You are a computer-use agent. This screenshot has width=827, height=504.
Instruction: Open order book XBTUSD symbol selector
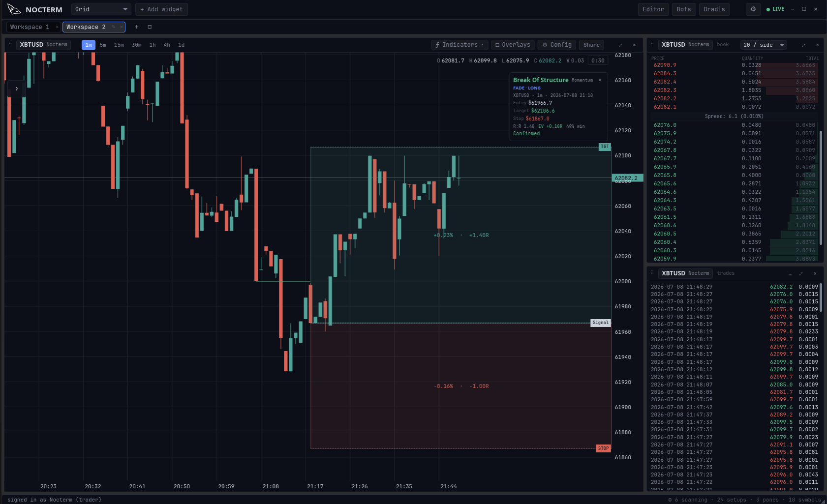(685, 45)
